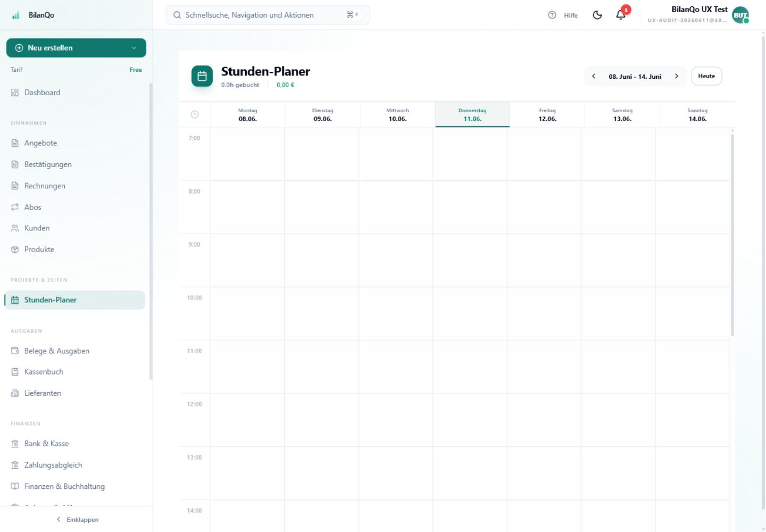Select the Samstag 13.06. column header
766x532 pixels.
622,115
